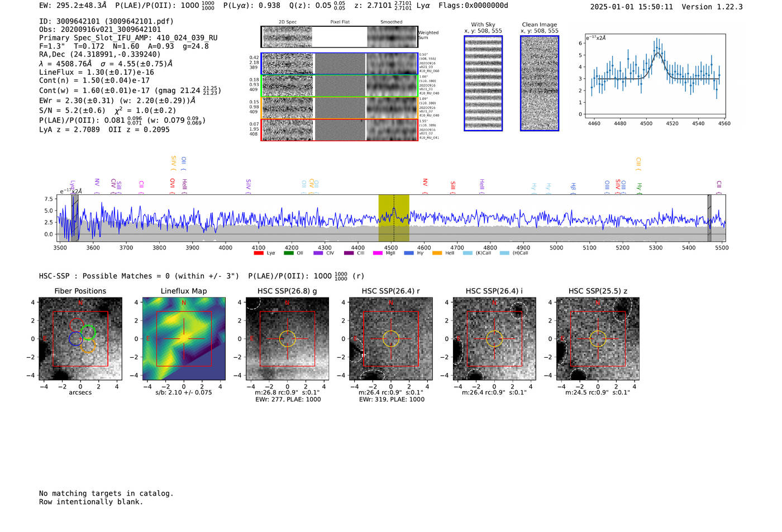Click the Weighted Sum 2D spectrum strip
Image resolution: width=782 pixels, height=532 pixels.
coord(339,37)
